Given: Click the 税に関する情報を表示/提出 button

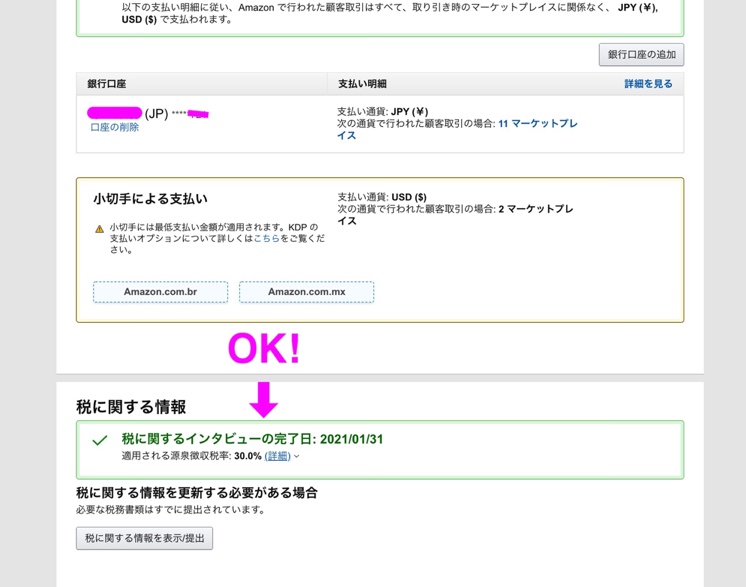Looking at the screenshot, I should (144, 538).
